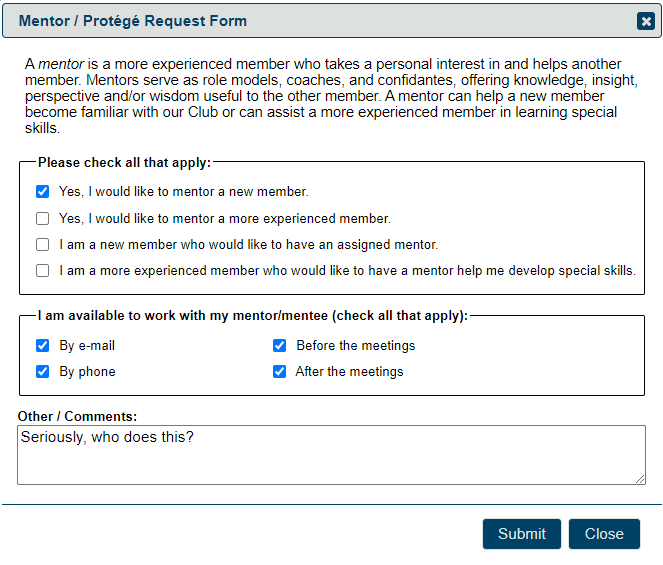This screenshot has width=663, height=565.
Task: Check 'mentor a more experienced member' box
Action: pos(42,219)
